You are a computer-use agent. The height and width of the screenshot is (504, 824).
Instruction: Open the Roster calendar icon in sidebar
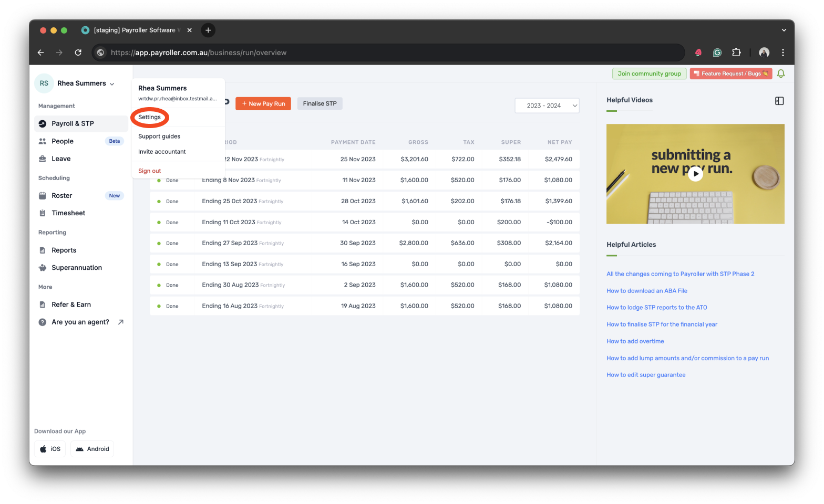tap(43, 196)
